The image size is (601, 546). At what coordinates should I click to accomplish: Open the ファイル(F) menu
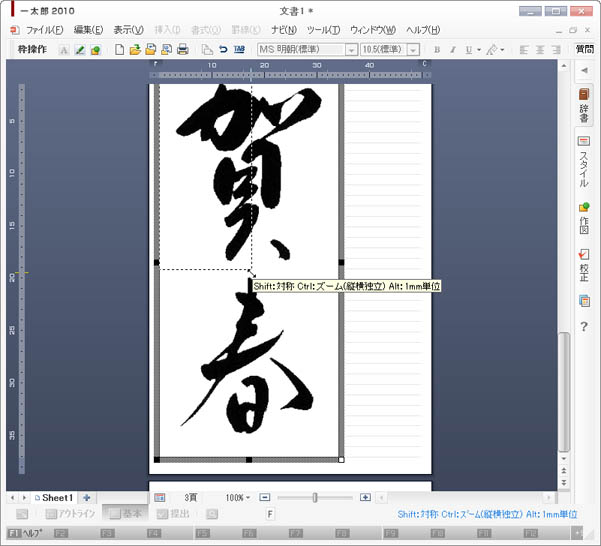click(44, 30)
